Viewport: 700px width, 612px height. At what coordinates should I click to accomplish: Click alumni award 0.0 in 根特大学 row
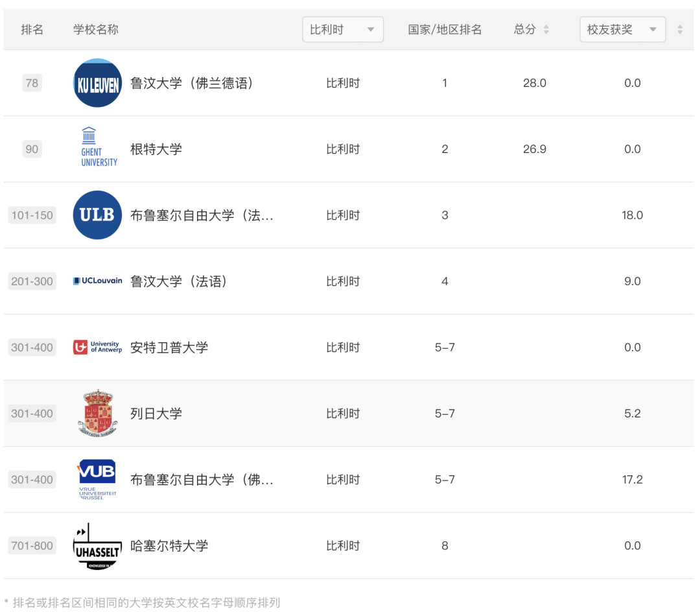point(632,149)
